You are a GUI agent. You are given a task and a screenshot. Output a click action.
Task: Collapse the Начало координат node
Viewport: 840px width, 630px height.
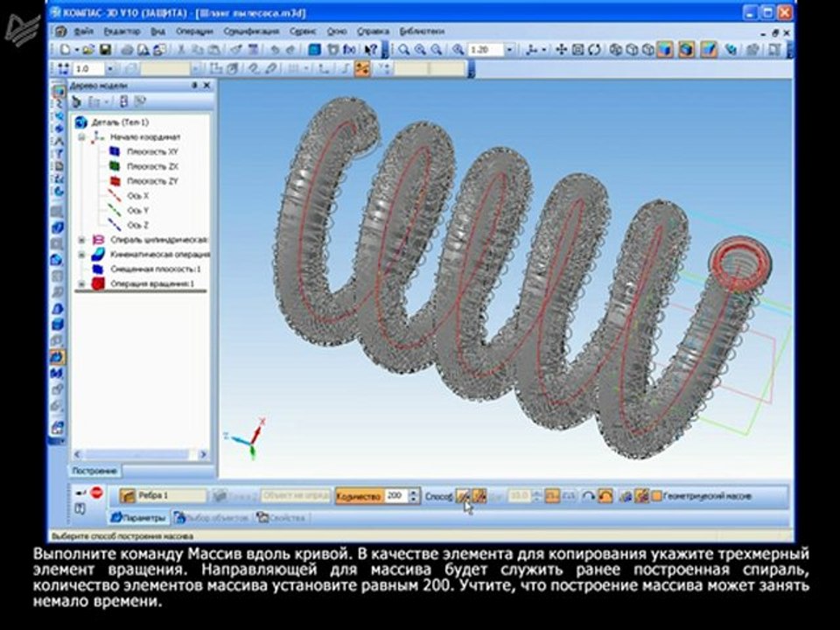(x=82, y=137)
